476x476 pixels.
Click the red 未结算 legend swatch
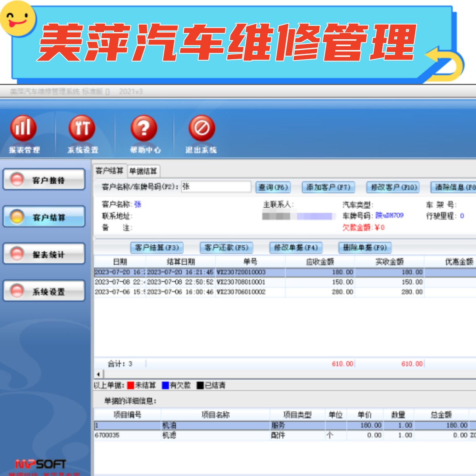[x=131, y=385]
